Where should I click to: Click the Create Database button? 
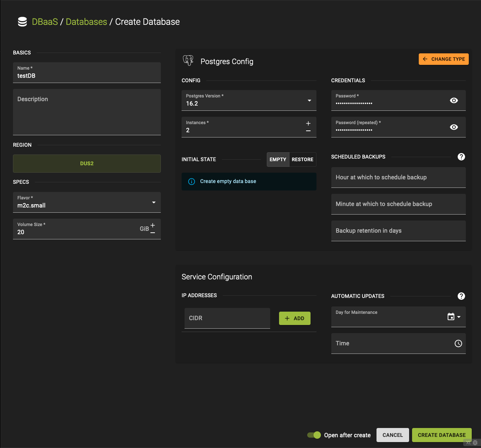441,435
